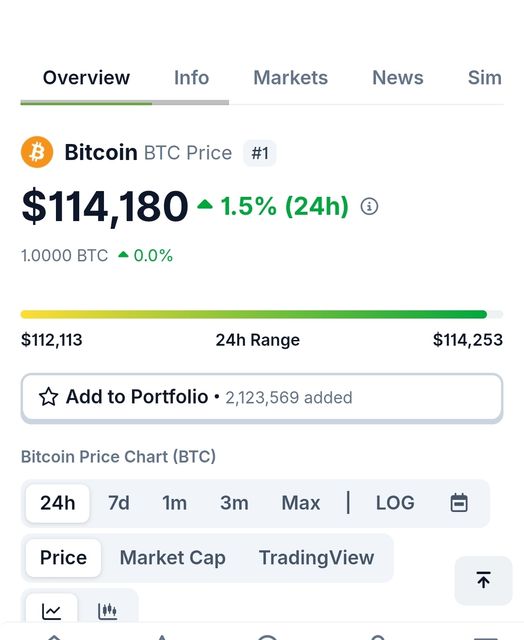The image size is (524, 640).
Task: Open the calendar date range picker
Action: 459,502
